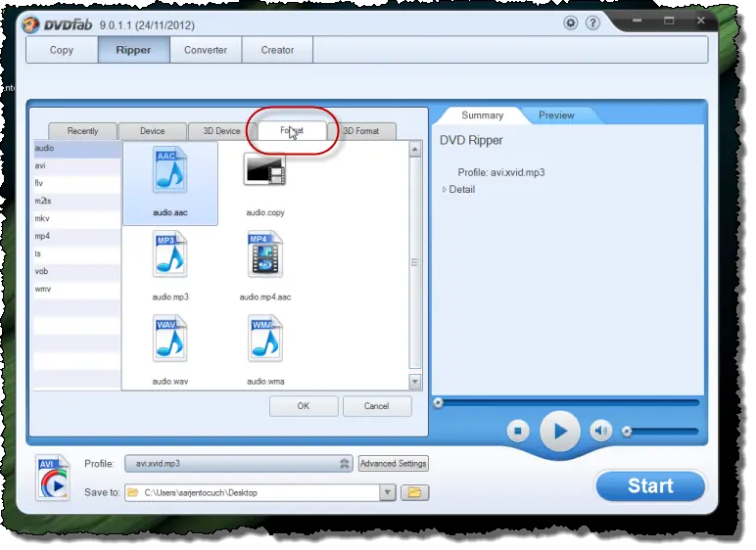Click the format list scroll up arrow
Viewport: 756px width, 550px height.
tap(414, 150)
